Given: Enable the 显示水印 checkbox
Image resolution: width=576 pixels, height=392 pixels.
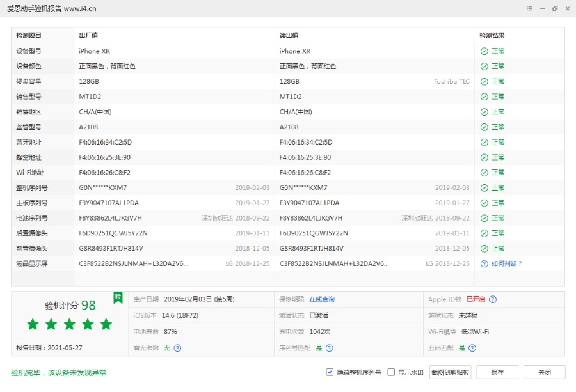Looking at the screenshot, I should click(391, 372).
